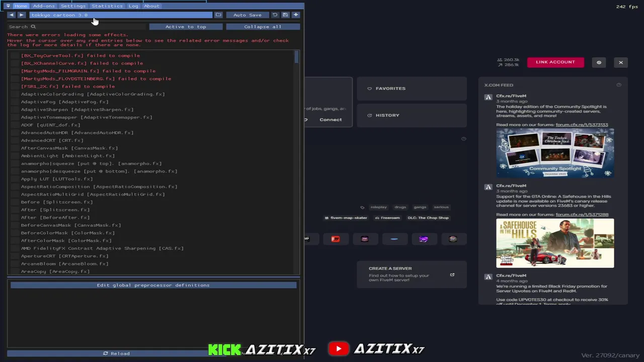Enable AdaptiveSharpen effect checkbox
The width and height of the screenshot is (644, 362).
(14, 110)
